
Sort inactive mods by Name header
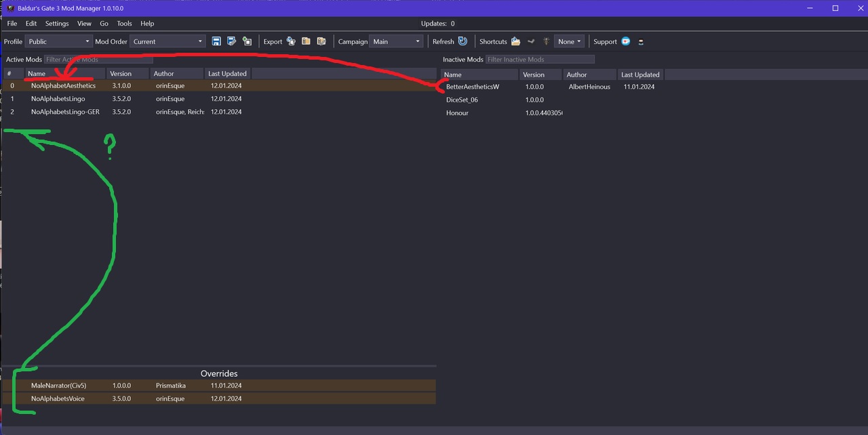tap(479, 75)
